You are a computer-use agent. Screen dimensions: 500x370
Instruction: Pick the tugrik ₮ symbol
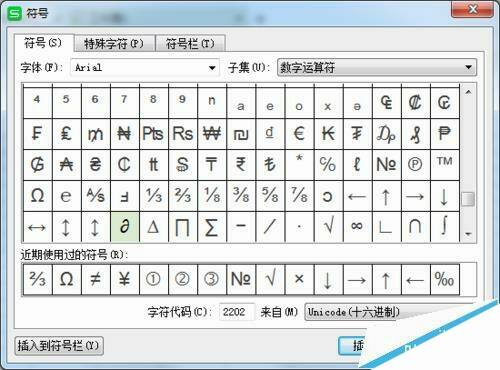(357, 134)
